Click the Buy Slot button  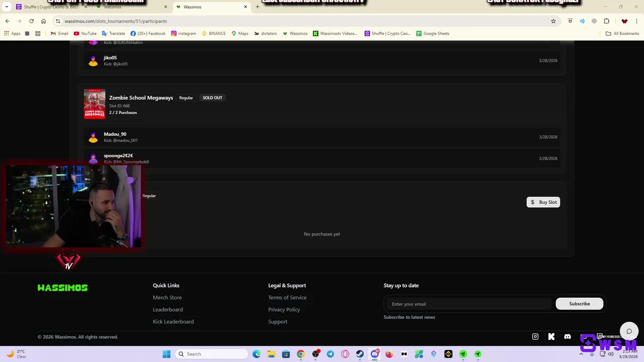543,202
